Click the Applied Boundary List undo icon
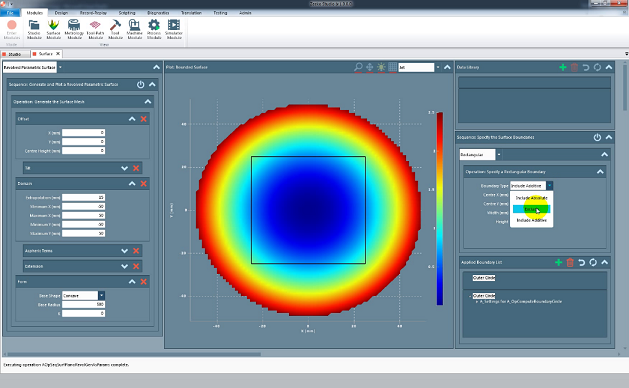Screen dimensions: 629x388 (582, 262)
